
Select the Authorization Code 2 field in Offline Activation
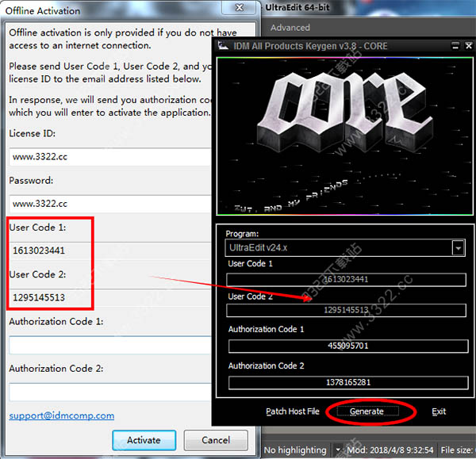111,392
